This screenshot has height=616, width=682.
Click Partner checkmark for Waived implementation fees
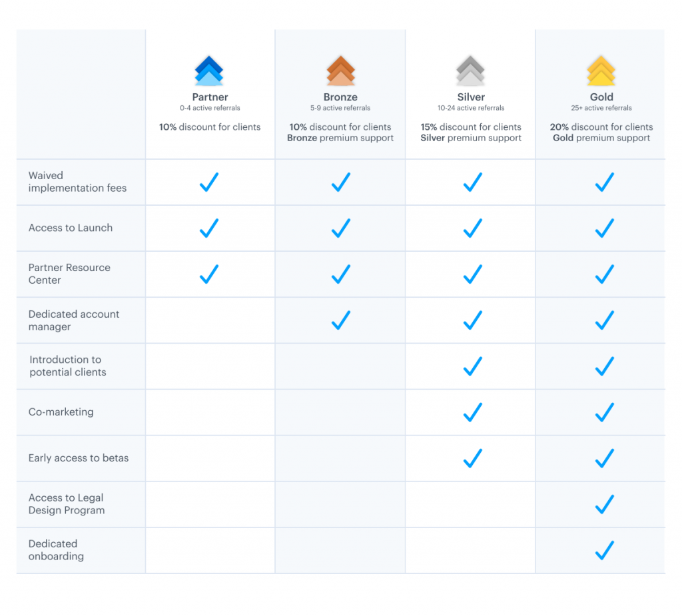point(208,182)
